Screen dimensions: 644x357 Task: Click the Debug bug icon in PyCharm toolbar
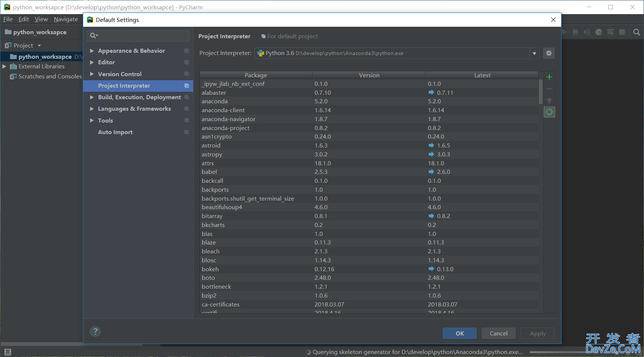tap(575, 32)
